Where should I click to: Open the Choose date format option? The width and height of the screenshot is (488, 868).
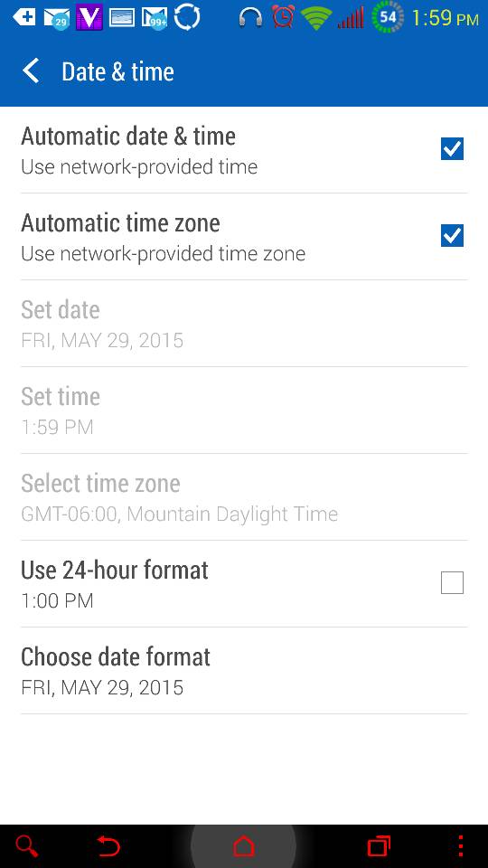(244, 671)
